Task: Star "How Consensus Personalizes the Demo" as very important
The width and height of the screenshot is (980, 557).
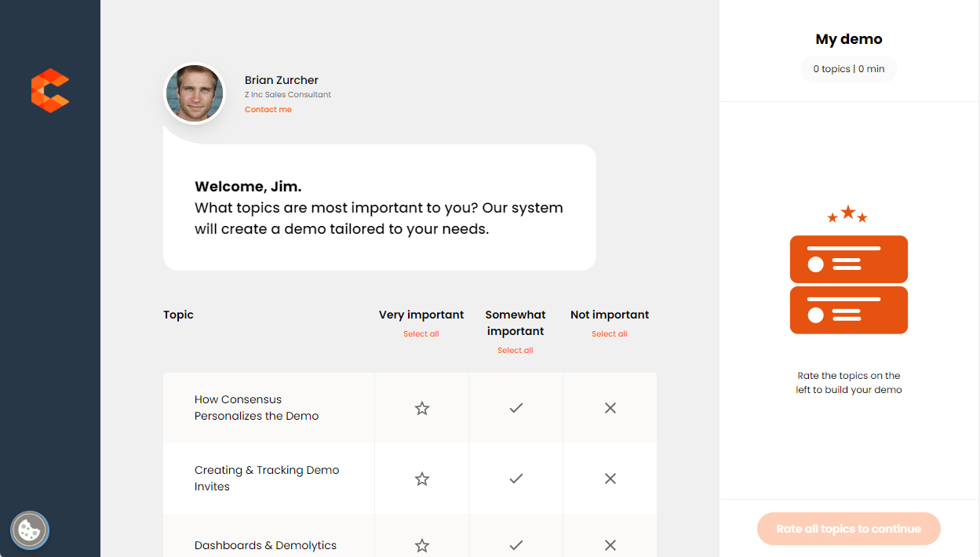Action: tap(421, 408)
